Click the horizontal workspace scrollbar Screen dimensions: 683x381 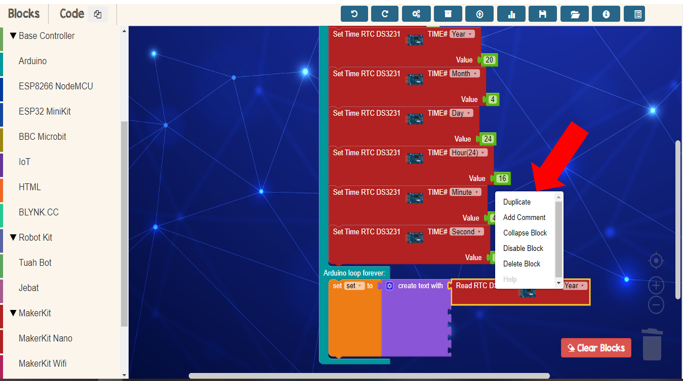pyautogui.click(x=369, y=376)
